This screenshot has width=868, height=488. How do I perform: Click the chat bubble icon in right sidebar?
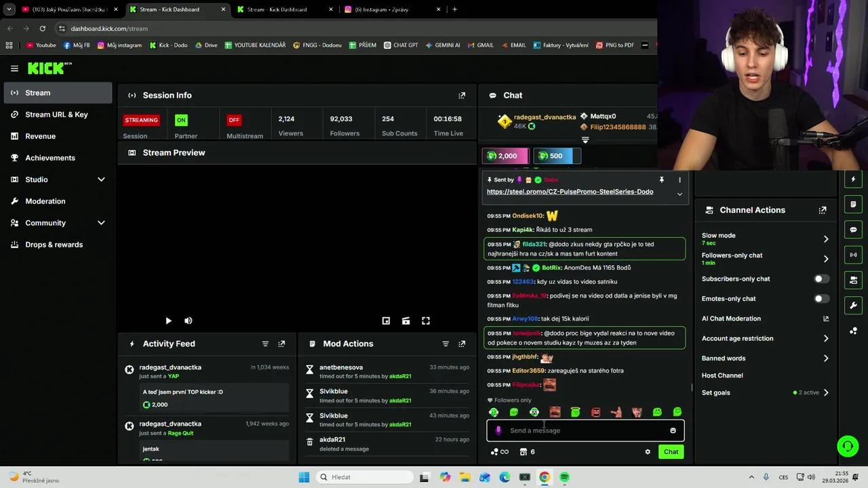(x=853, y=230)
